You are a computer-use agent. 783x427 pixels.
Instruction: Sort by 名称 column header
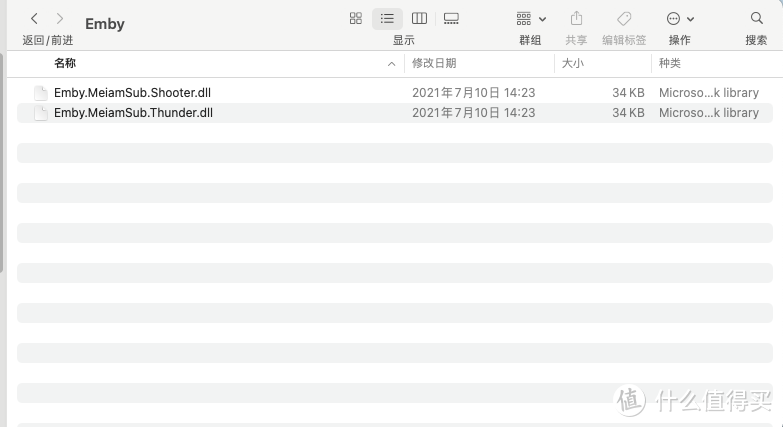65,63
